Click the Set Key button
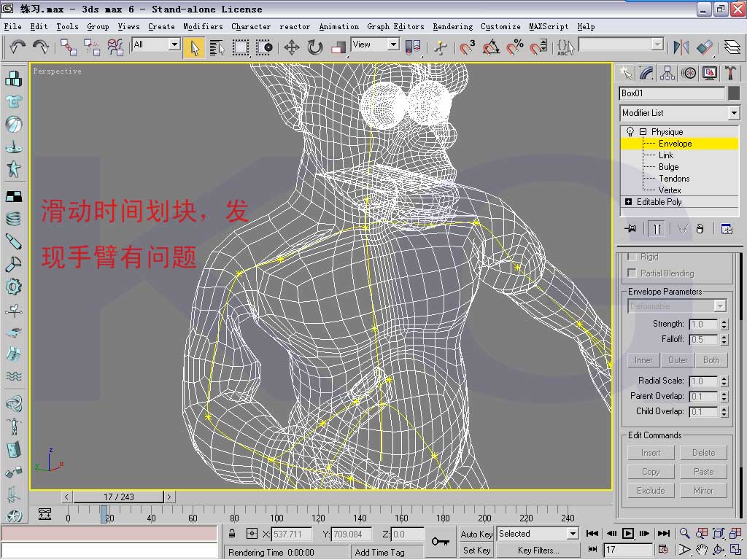Screen dimensions: 747x560 point(476,550)
